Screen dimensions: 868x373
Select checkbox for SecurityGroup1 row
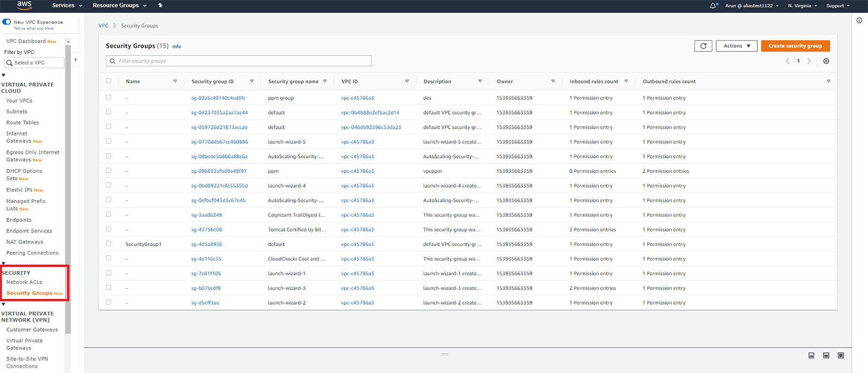(108, 244)
